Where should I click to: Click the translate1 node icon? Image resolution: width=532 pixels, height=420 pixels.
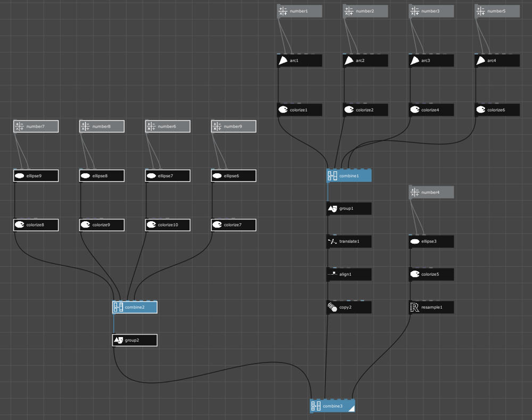click(x=332, y=241)
